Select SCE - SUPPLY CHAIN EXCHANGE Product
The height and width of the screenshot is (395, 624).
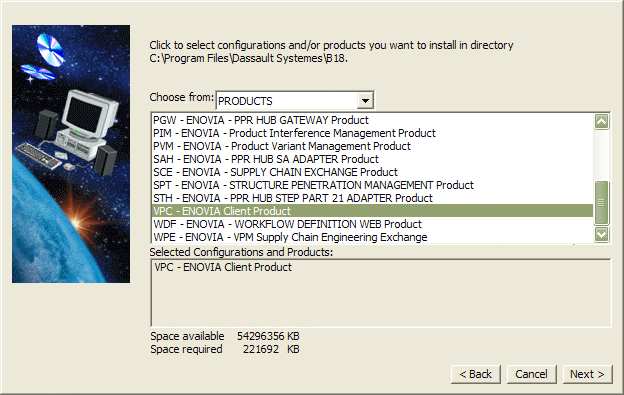click(372, 172)
